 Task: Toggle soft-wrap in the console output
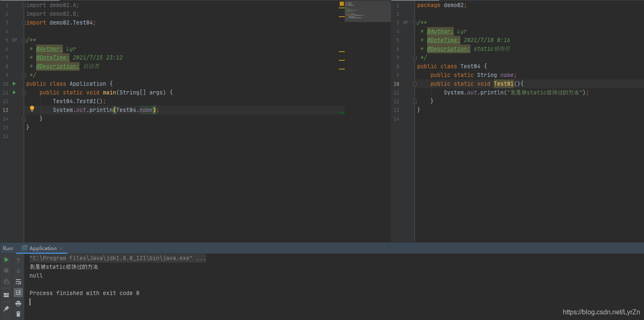(18, 282)
